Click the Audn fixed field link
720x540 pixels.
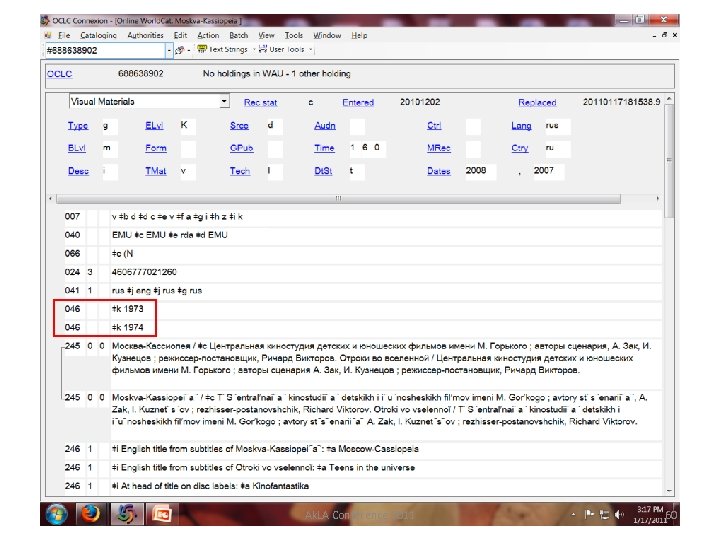tap(325, 126)
